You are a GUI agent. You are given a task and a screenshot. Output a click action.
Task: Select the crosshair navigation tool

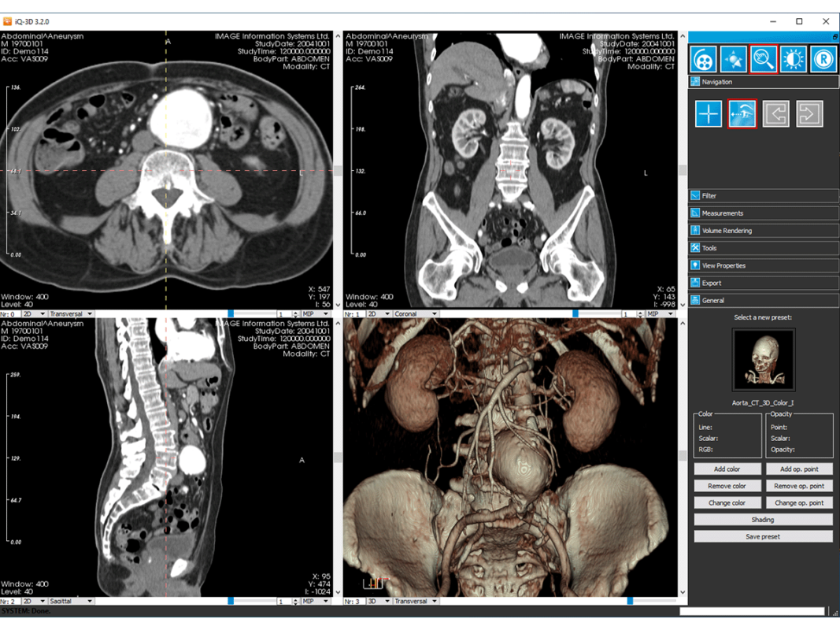tap(709, 113)
